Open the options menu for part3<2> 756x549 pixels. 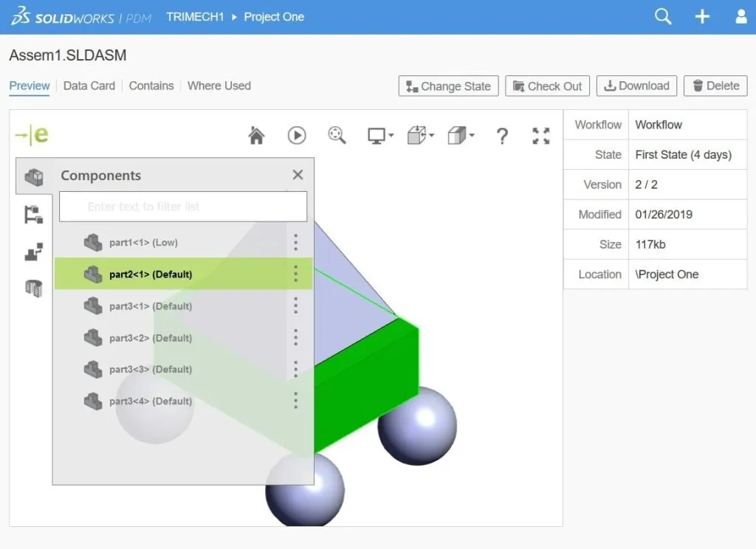pyautogui.click(x=295, y=338)
